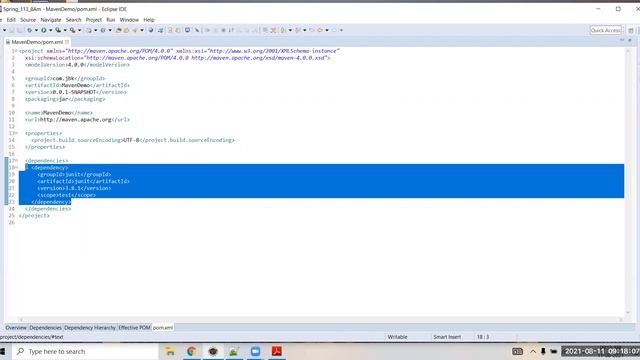Click the Open Task toolbar icon

click(127, 30)
